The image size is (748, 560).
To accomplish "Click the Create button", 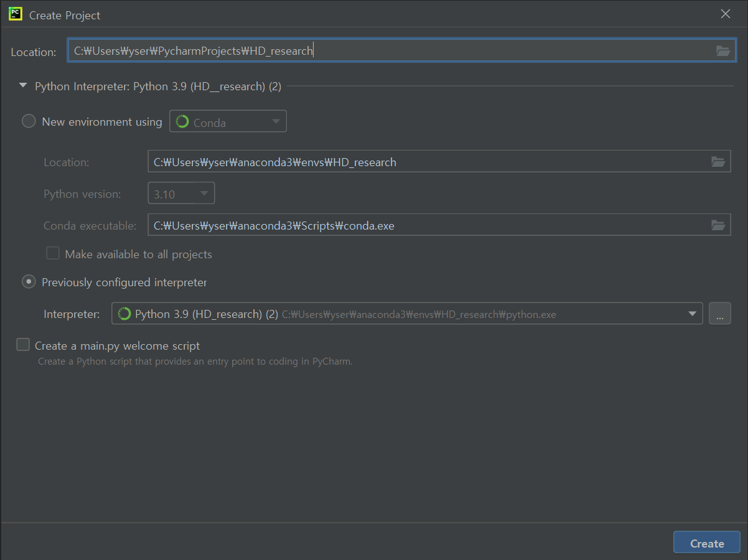I will click(707, 543).
